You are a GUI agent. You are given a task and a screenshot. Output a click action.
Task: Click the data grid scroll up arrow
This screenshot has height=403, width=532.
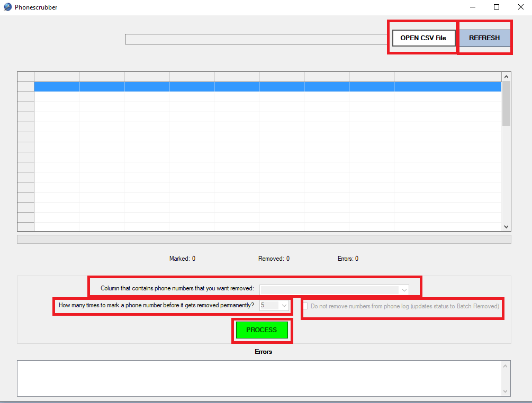(506, 77)
